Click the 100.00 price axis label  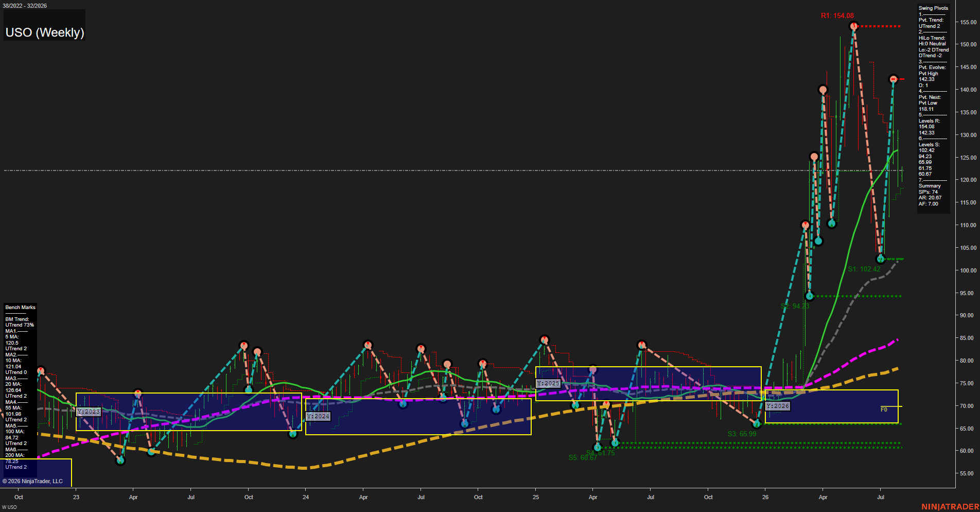point(968,270)
